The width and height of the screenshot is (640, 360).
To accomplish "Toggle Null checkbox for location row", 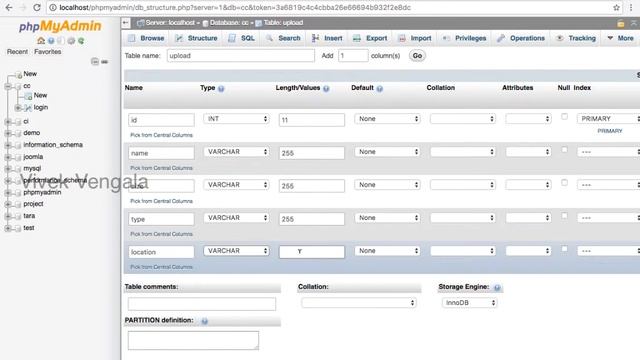I will (564, 249).
